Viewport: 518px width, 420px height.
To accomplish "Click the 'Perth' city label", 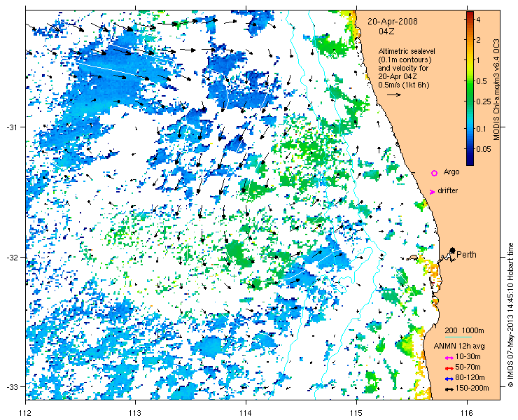I will [x=466, y=254].
